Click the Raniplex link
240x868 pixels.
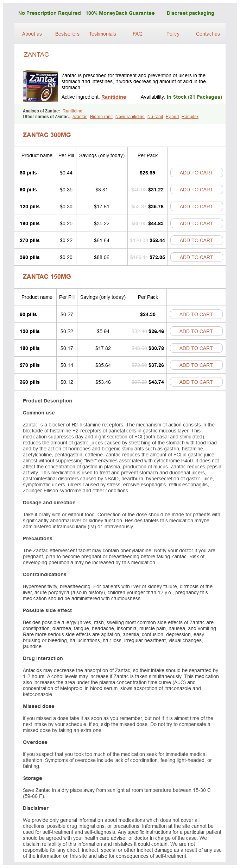pyautogui.click(x=190, y=117)
